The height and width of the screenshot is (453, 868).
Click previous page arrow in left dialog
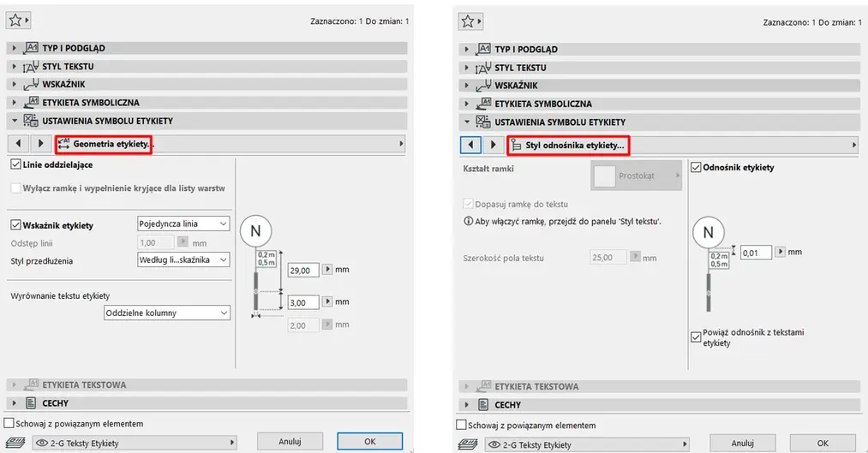coord(18,144)
